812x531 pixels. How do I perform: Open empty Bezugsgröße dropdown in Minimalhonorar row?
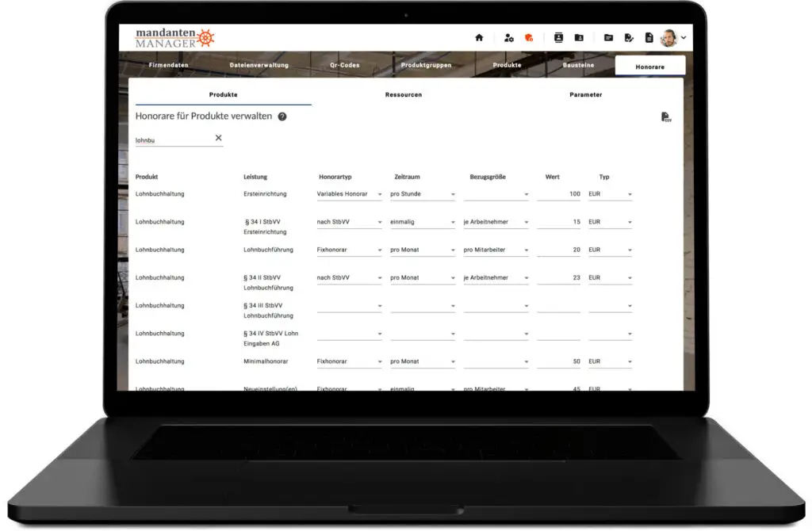[x=496, y=361]
